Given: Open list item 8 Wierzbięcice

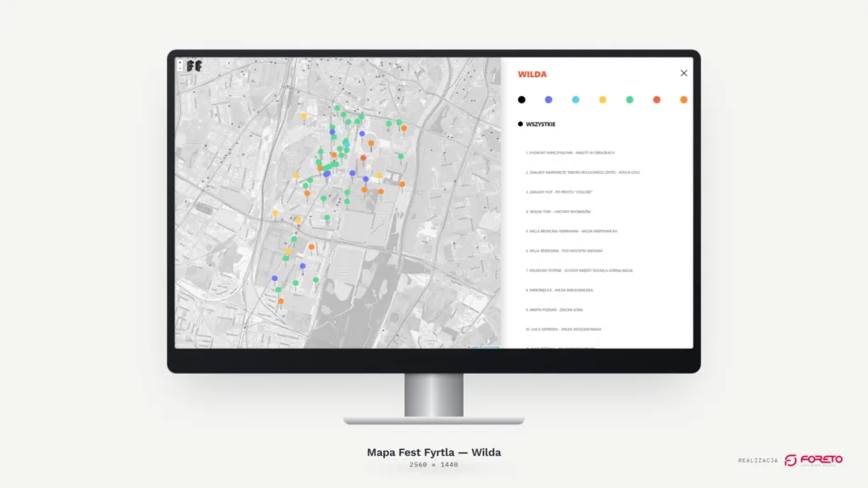Looking at the screenshot, I should pyautogui.click(x=559, y=291).
